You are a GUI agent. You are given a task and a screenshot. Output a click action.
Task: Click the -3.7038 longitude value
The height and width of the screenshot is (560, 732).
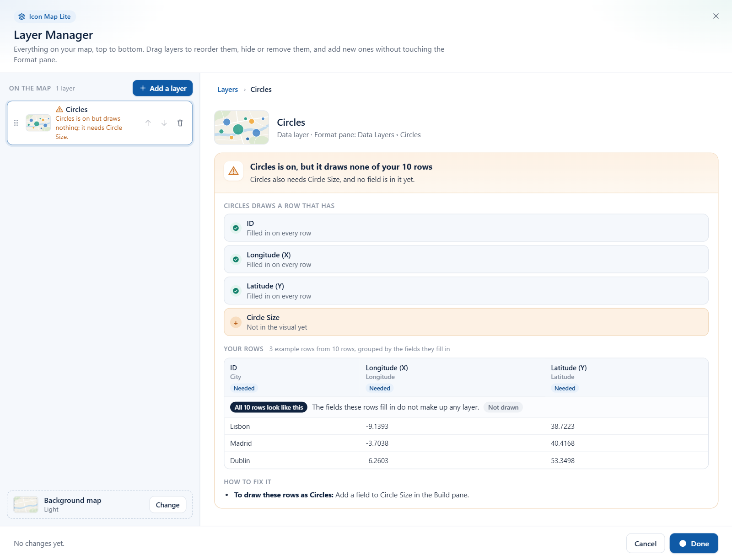[377, 443]
